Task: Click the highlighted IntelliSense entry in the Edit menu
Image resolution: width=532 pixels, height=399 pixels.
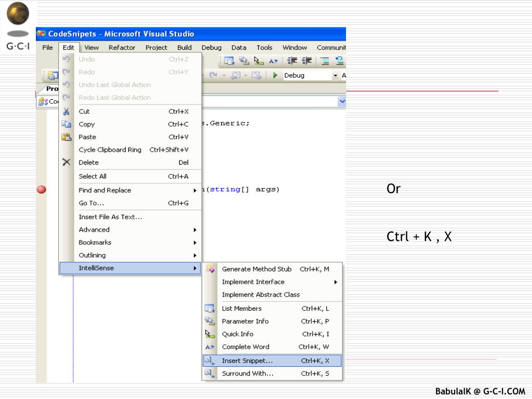Action: click(x=130, y=268)
